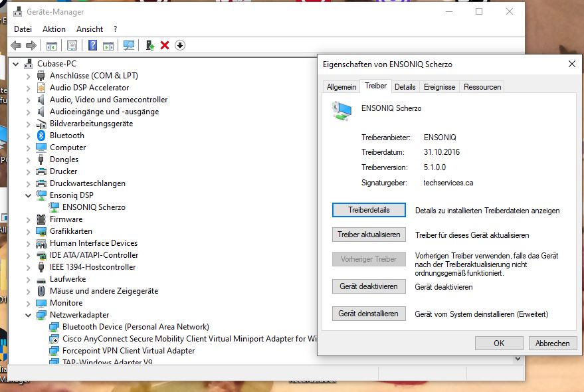Click the back arrow toolbar icon

(x=16, y=45)
